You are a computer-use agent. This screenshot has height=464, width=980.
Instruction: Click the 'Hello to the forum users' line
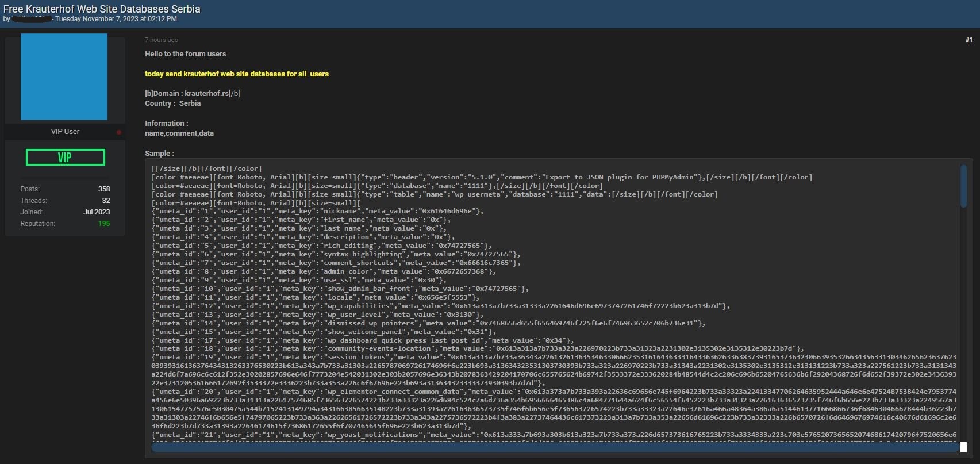(x=185, y=54)
